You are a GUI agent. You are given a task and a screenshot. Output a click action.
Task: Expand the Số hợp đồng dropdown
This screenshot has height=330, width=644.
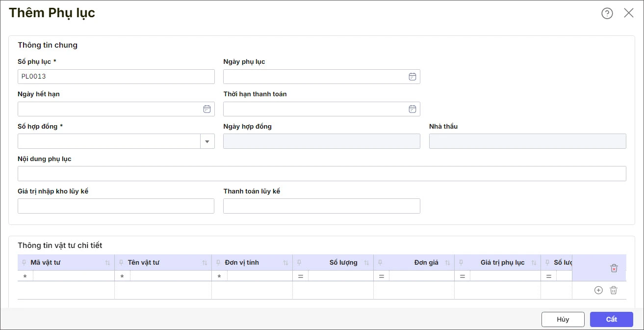pyautogui.click(x=207, y=141)
